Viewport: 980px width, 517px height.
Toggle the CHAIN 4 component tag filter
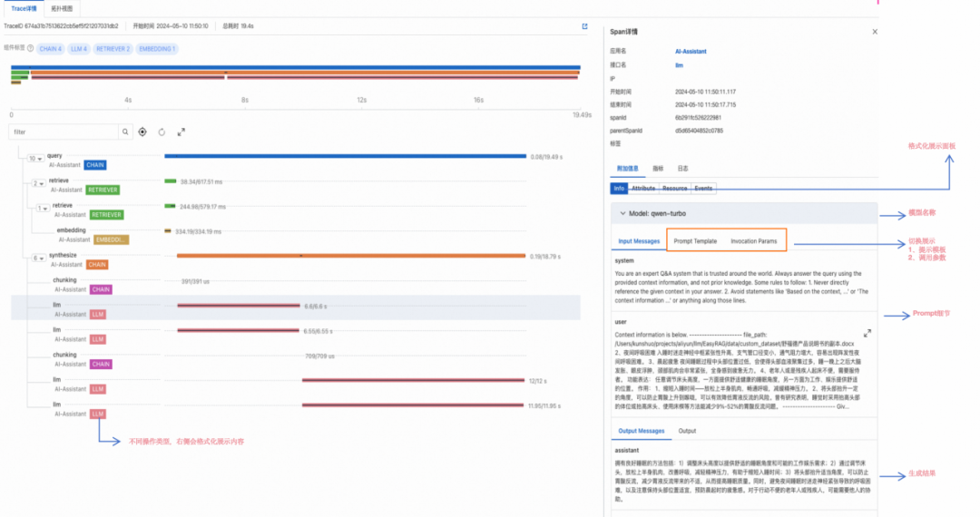click(x=50, y=48)
